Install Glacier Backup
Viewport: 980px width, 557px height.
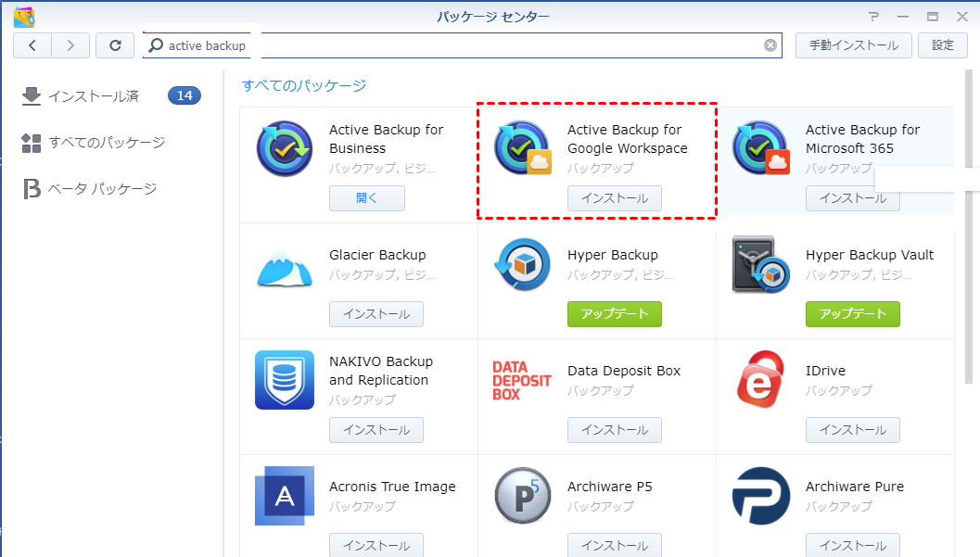[x=376, y=314]
